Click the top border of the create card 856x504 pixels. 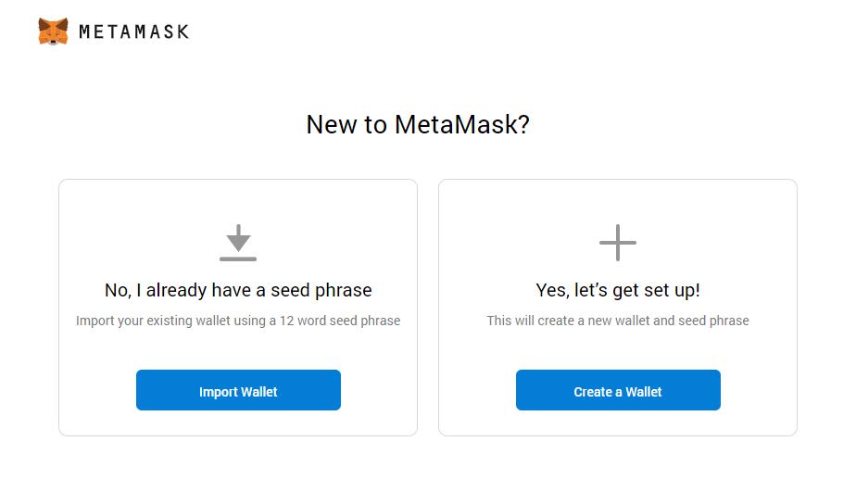[618, 180]
